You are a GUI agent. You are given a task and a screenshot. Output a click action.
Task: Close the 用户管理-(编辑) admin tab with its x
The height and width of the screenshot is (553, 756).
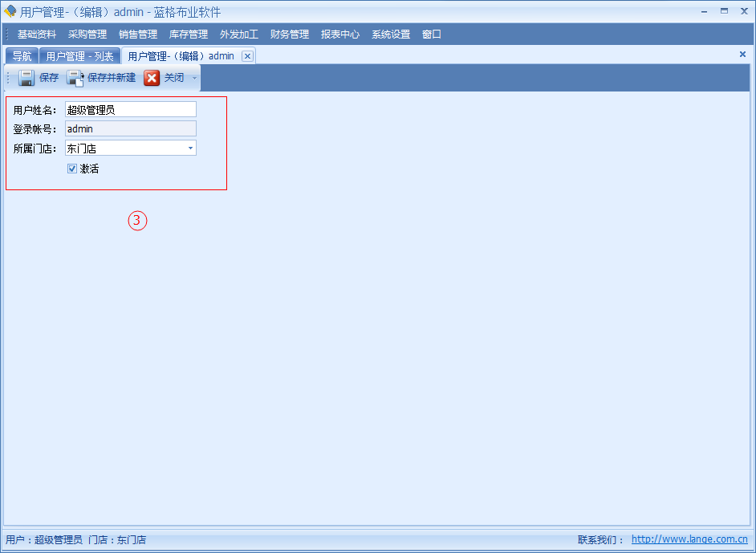tap(247, 56)
